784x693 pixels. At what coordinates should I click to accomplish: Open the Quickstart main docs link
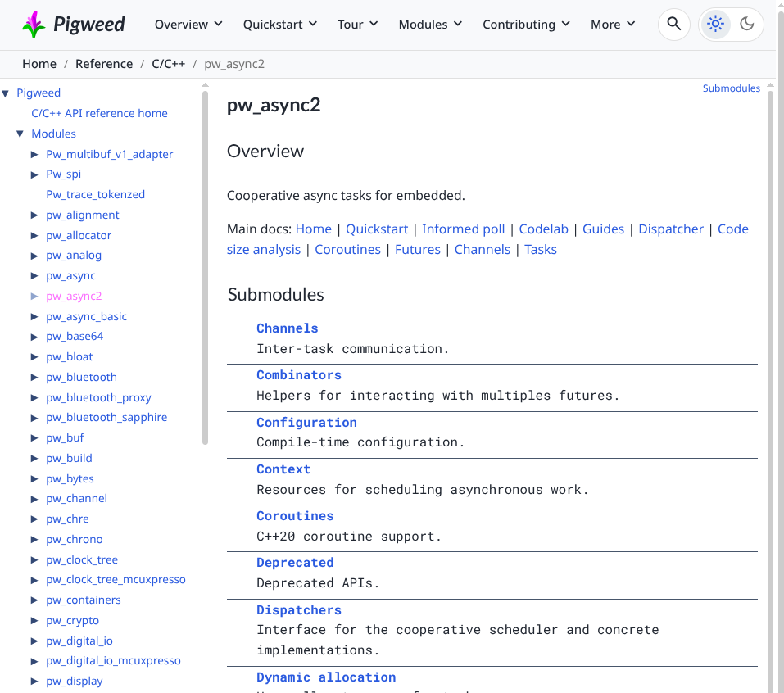click(377, 229)
